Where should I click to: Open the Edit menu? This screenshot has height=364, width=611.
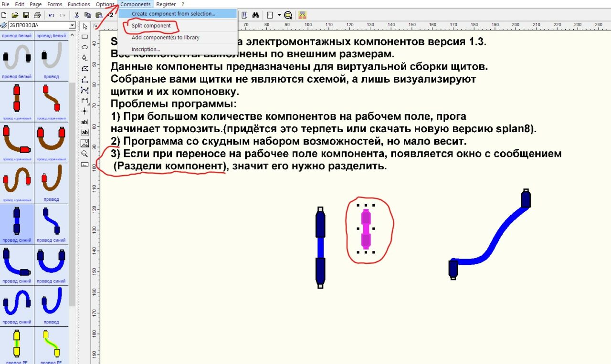pos(20,4)
